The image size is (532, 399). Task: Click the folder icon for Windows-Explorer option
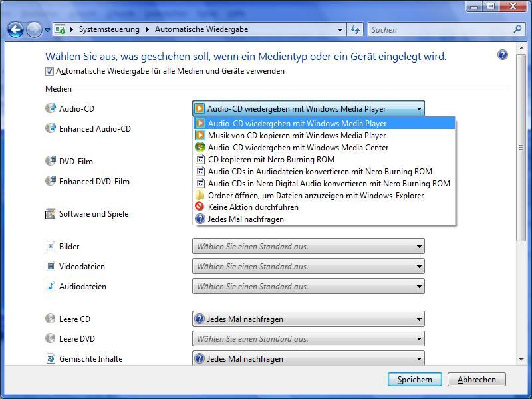click(200, 195)
